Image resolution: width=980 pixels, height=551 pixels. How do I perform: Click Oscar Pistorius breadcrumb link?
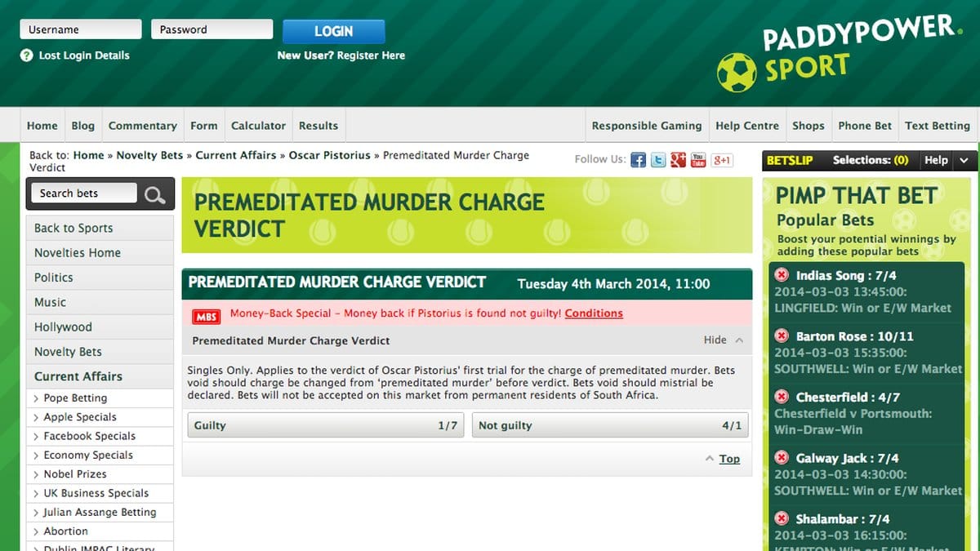(330, 155)
